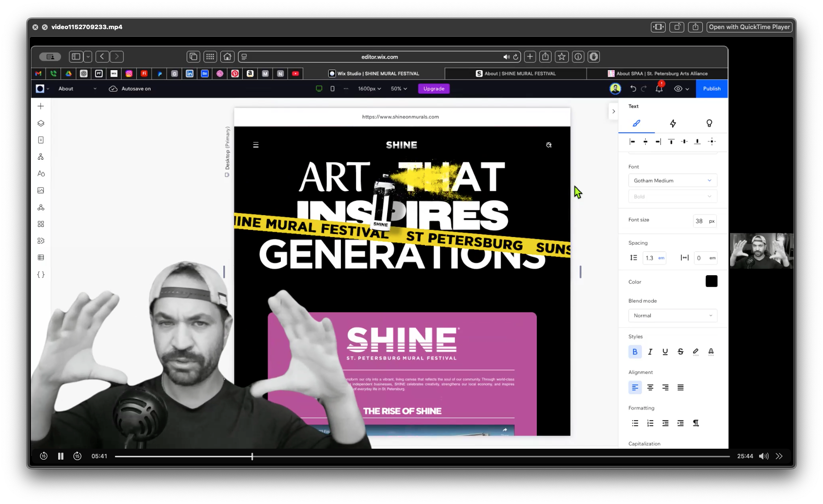The width and height of the screenshot is (823, 504).
Task: Open the CMS table icon in sidebar
Action: click(x=41, y=257)
